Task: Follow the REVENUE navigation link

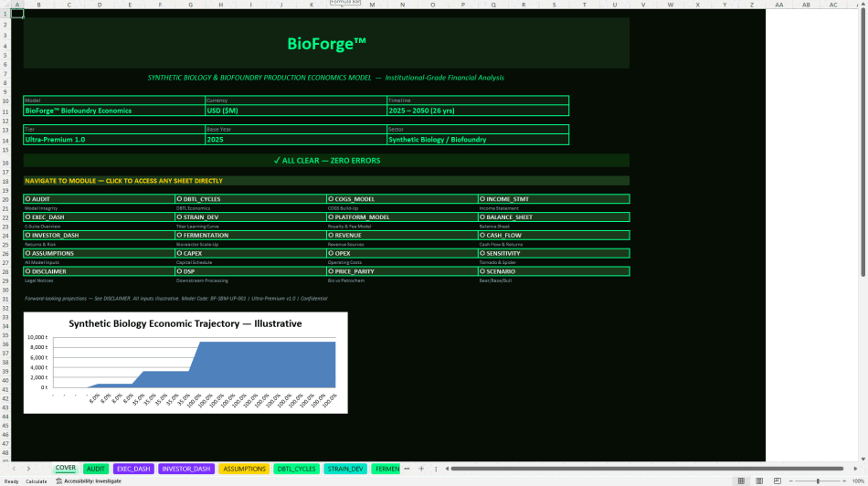Action: pos(402,236)
